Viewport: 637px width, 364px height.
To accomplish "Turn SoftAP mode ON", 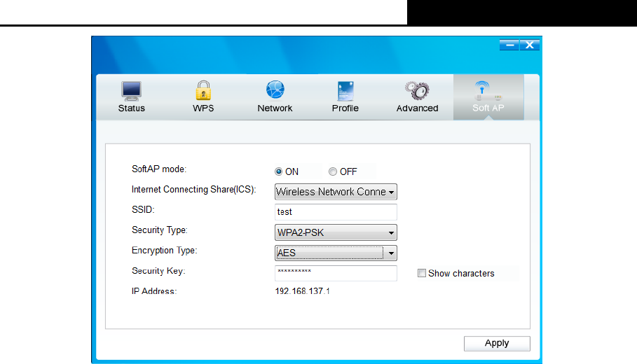I will click(278, 171).
